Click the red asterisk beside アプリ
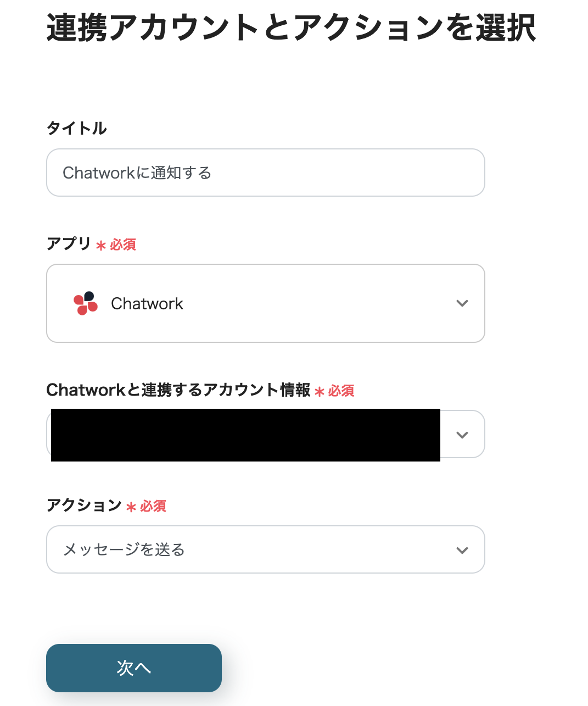This screenshot has width=588, height=706. coord(100,245)
